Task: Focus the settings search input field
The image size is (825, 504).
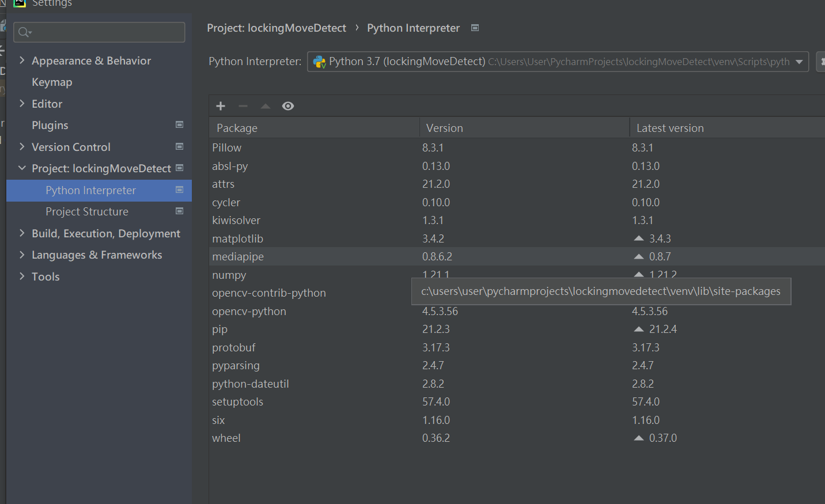Action: [x=99, y=32]
